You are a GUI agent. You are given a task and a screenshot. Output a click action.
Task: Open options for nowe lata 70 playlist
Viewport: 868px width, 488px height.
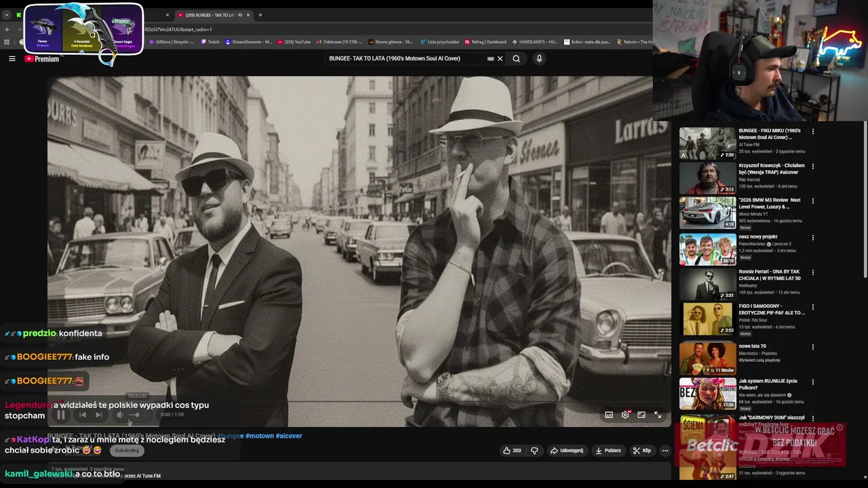point(813,347)
